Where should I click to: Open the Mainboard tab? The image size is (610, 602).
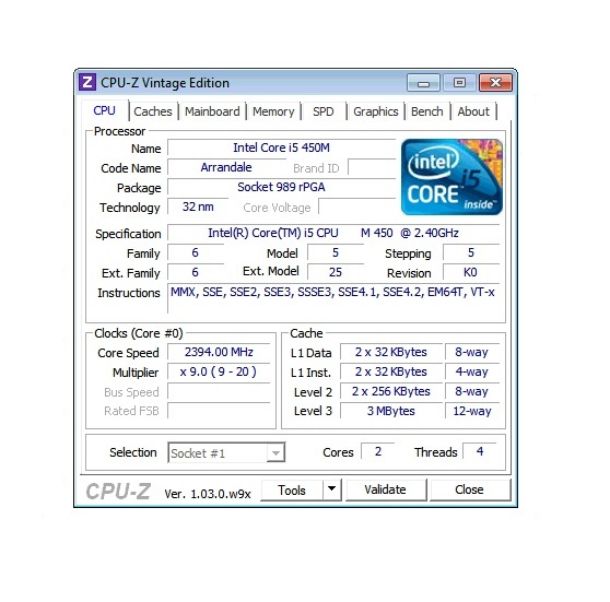(x=212, y=112)
